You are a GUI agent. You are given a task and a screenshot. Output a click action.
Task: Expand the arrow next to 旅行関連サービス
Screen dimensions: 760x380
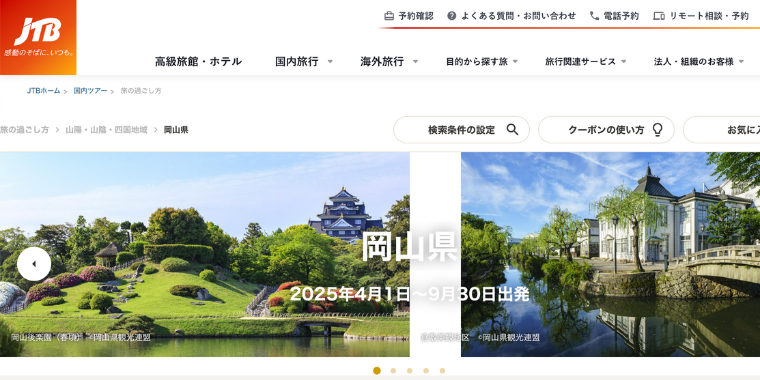pyautogui.click(x=624, y=62)
